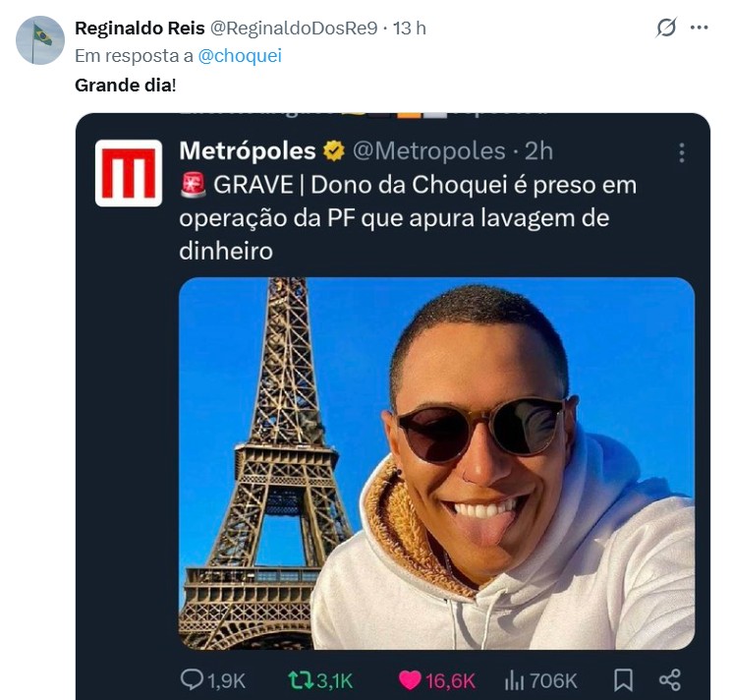Open the 706K views analytics icon
The image size is (731, 700).
pyautogui.click(x=516, y=679)
